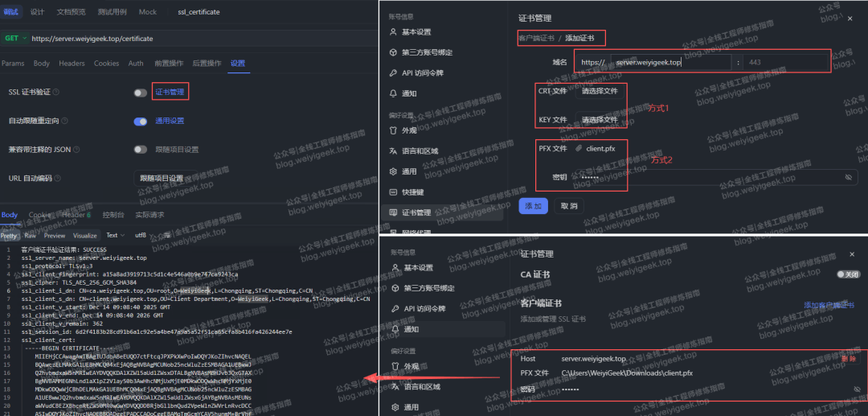Toggle the SSL 证书验证 switch
This screenshot has height=416, width=868.
[141, 93]
